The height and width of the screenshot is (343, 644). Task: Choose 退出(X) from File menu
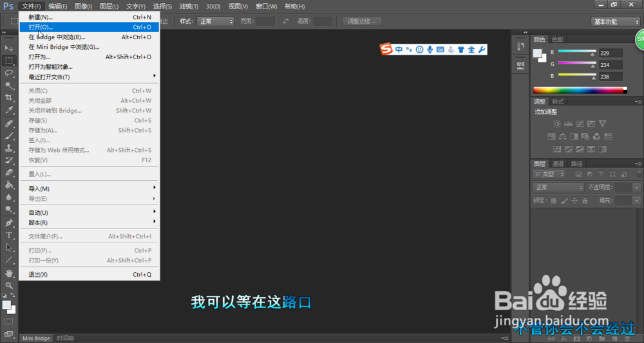(x=89, y=275)
